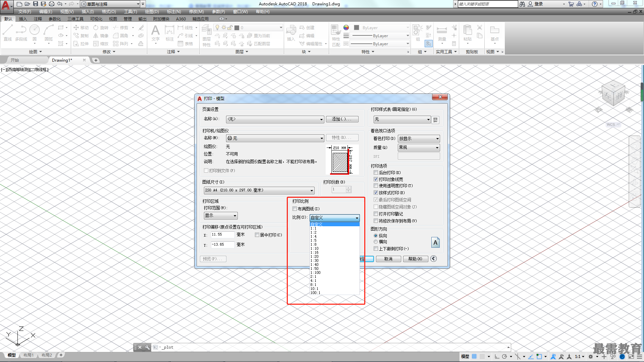
Task: Click the 登录 sign-in button
Action: 535,4
